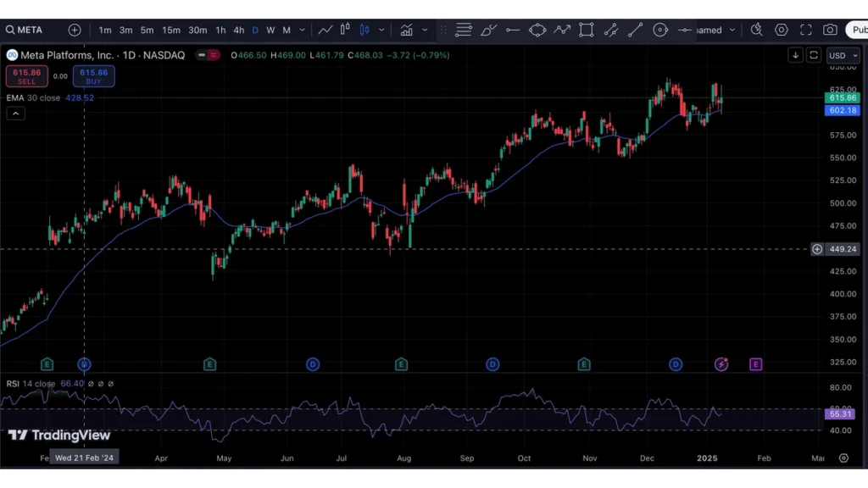Select the bars chart type icon

(x=345, y=30)
